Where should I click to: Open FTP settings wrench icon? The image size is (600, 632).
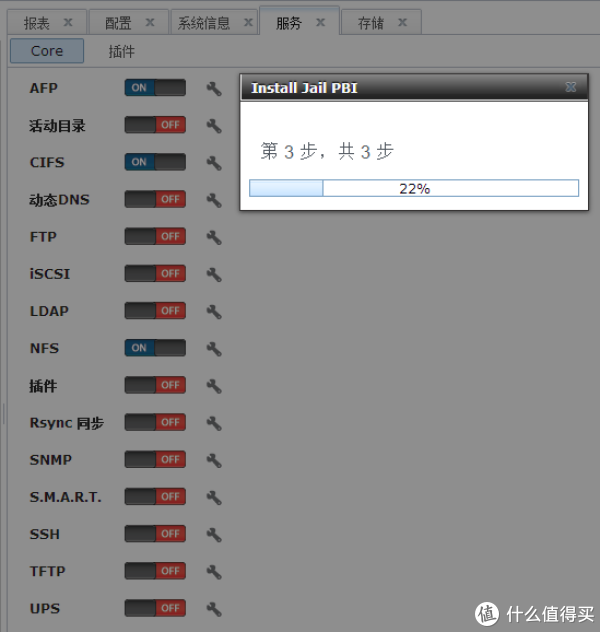pos(213,237)
